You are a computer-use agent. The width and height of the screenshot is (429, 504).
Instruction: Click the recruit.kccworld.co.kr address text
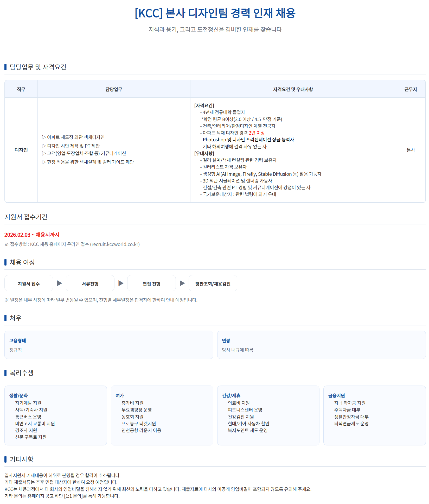(x=115, y=244)
